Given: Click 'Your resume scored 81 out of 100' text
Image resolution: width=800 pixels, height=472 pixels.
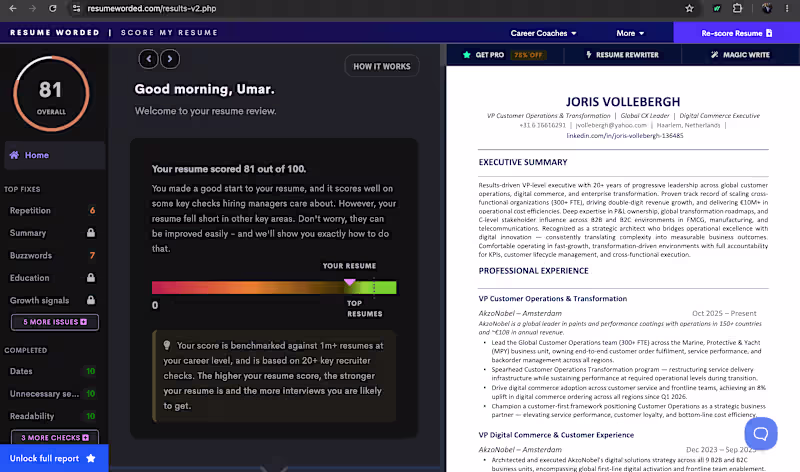Looking at the screenshot, I should [229, 169].
